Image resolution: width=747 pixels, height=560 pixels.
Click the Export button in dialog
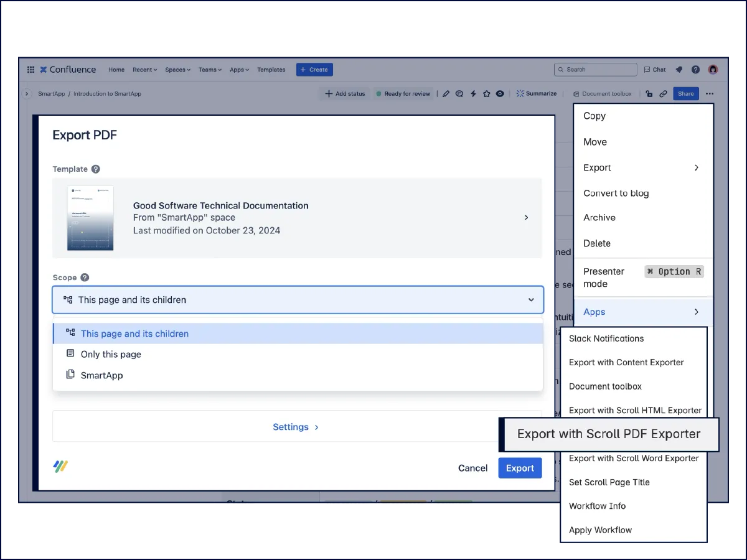tap(520, 468)
